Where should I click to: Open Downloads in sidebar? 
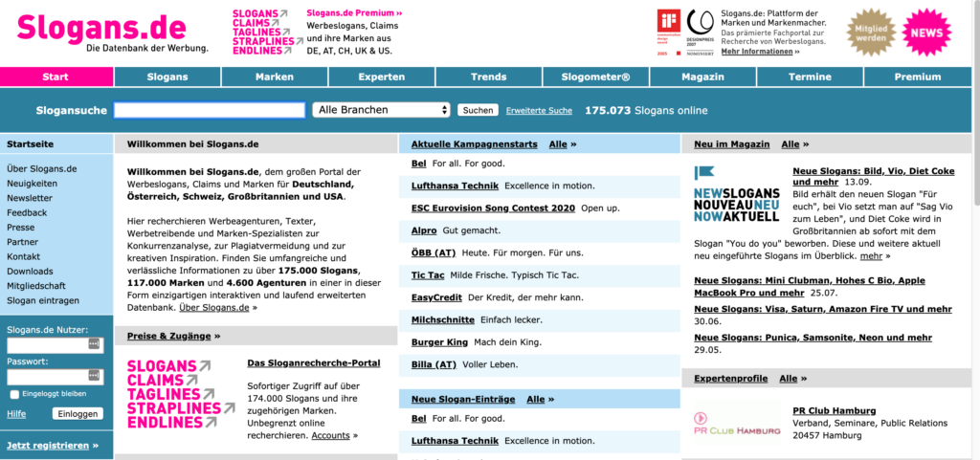point(30,272)
